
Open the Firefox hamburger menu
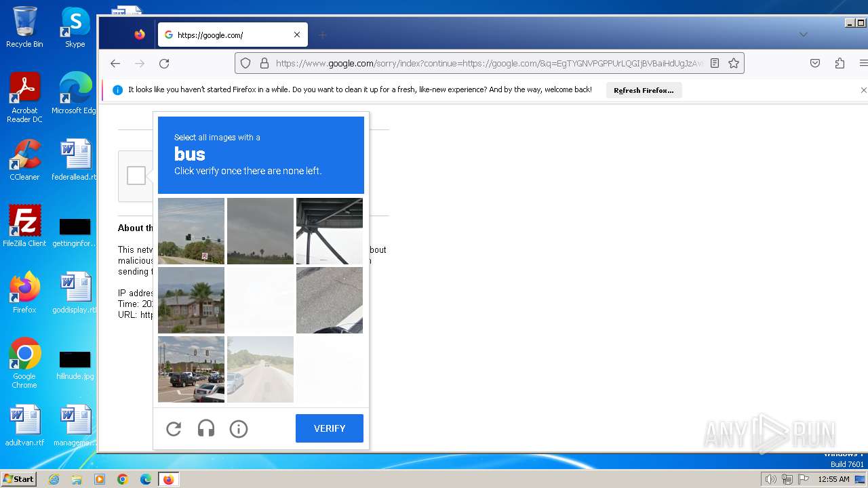[863, 63]
